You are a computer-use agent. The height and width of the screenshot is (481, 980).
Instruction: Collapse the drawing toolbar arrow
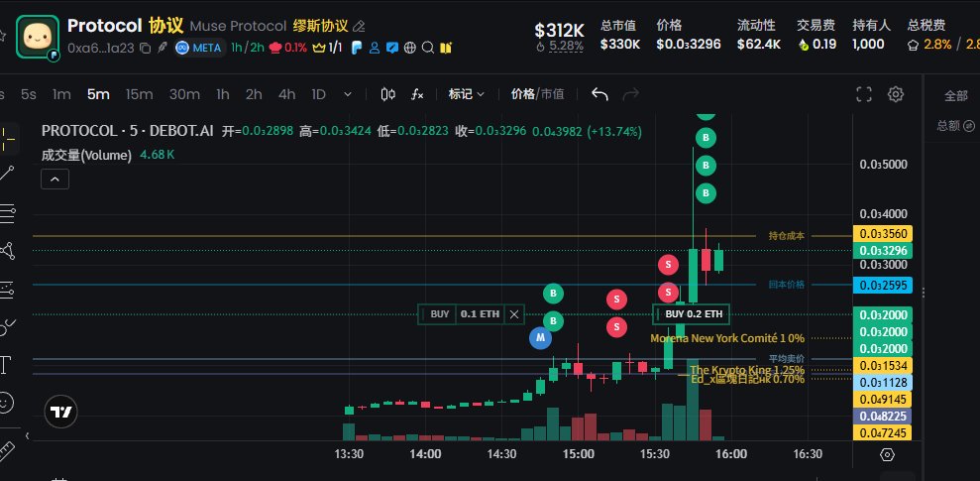[x=27, y=435]
